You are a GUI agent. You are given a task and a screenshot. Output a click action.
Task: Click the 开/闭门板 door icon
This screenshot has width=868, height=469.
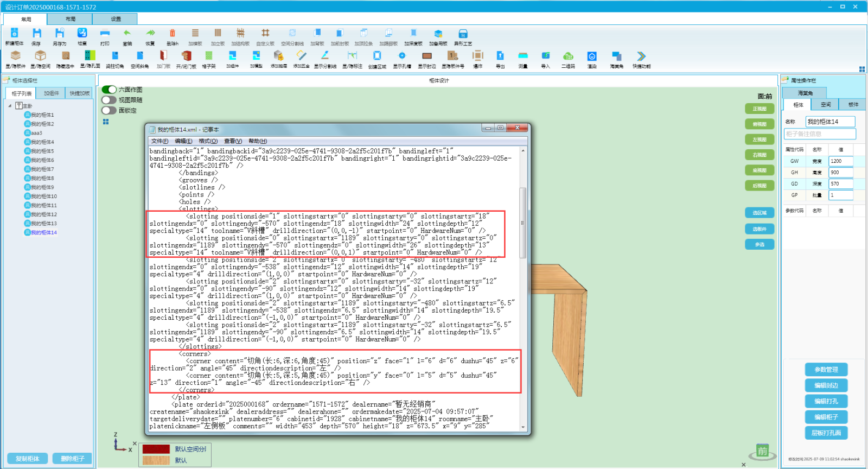[186, 56]
